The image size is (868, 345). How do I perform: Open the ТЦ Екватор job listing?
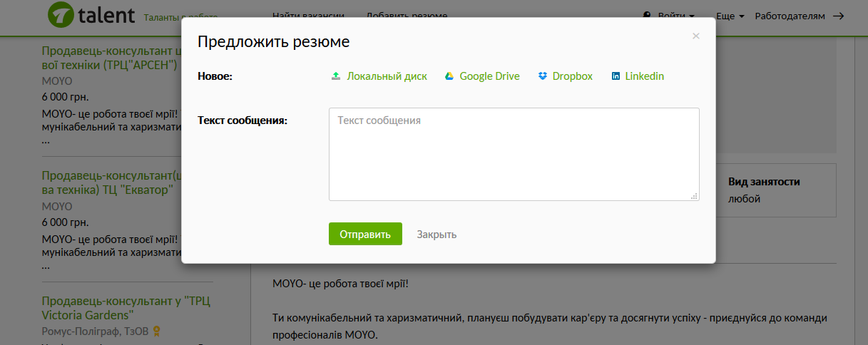pos(112,182)
